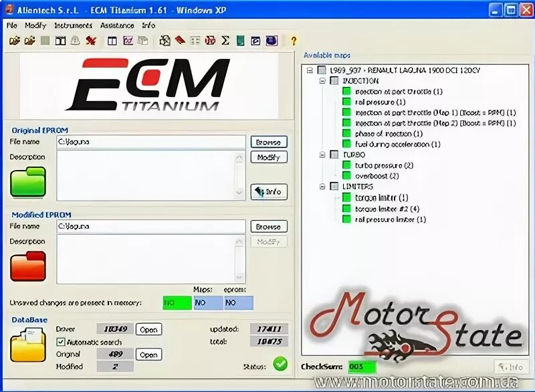Image resolution: width=535 pixels, height=392 pixels.
Task: Click the green unsaved changes NO indicator
Action: coord(177,302)
